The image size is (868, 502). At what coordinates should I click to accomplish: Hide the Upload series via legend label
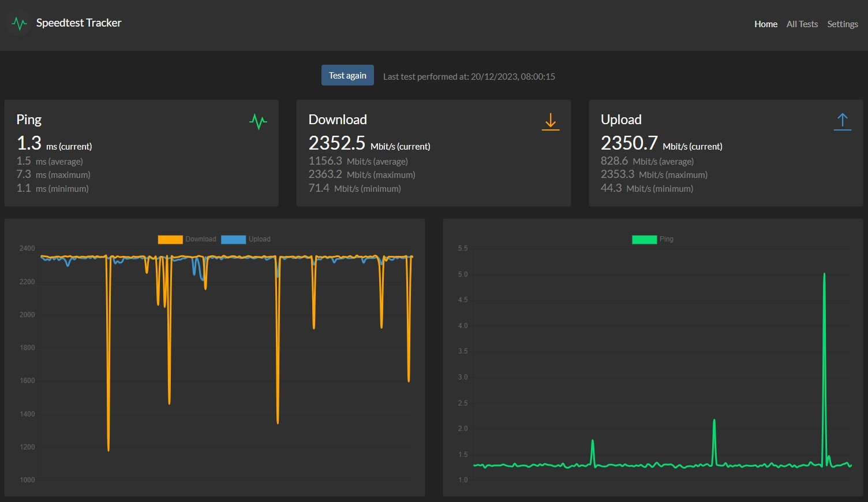[259, 239]
